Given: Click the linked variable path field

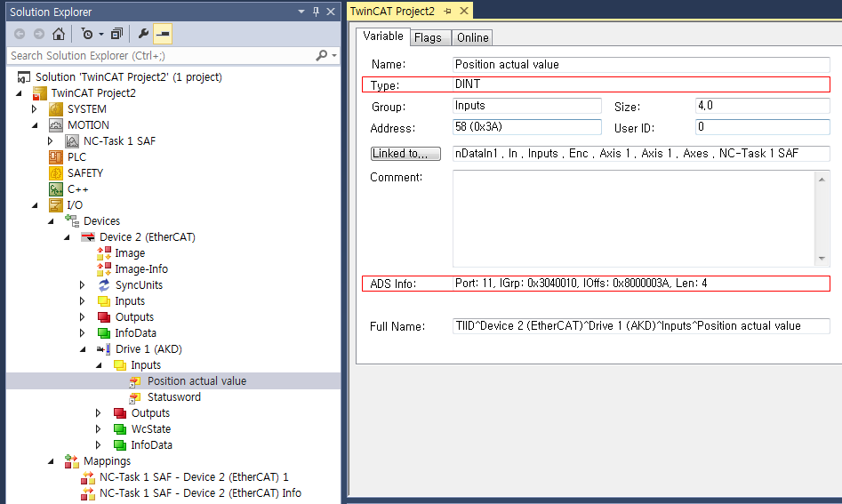Looking at the screenshot, I should pos(641,154).
